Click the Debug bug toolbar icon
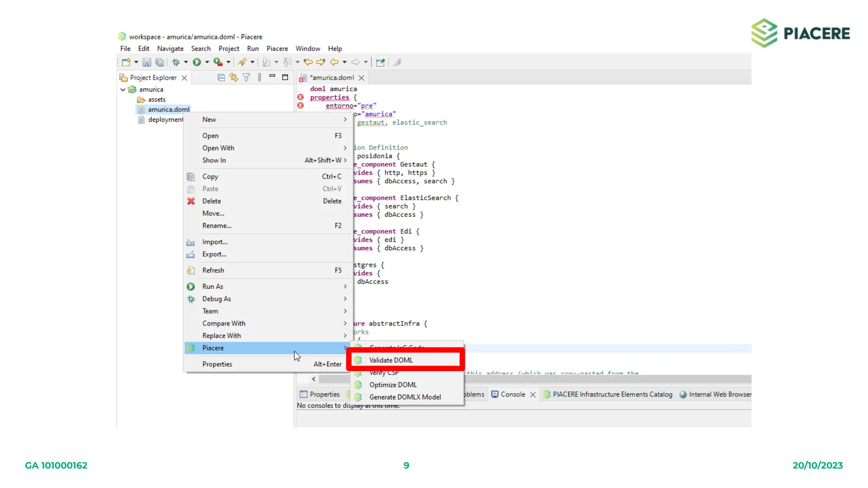Screen dimensions: 868x488 176,62
